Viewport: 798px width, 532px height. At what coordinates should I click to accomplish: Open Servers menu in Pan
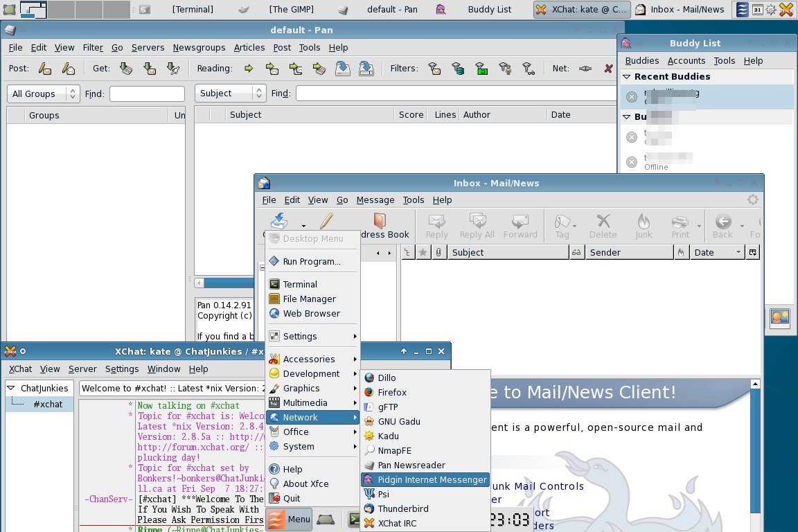click(148, 47)
